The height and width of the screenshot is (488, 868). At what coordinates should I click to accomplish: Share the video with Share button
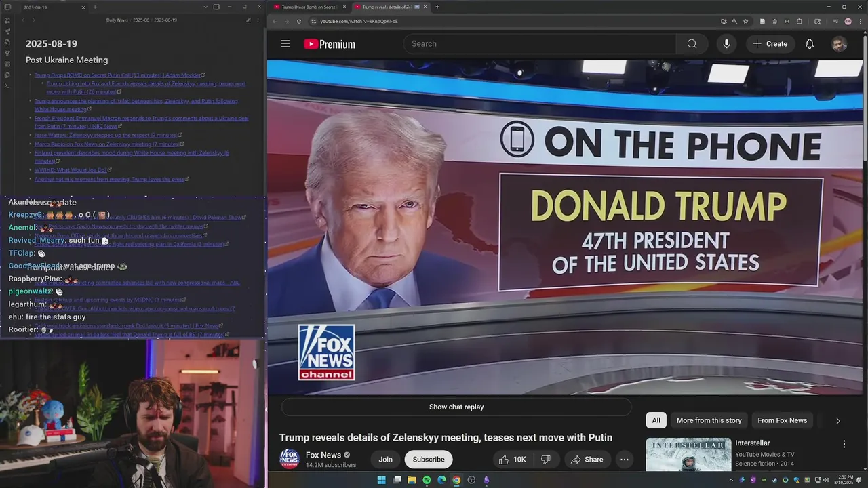587,460
